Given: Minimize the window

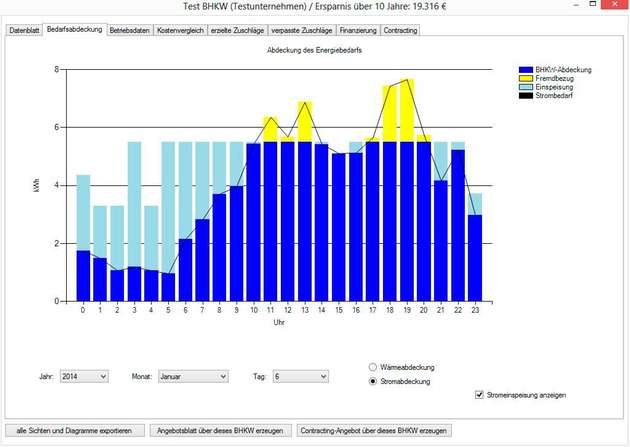Looking at the screenshot, I should (577, 4).
